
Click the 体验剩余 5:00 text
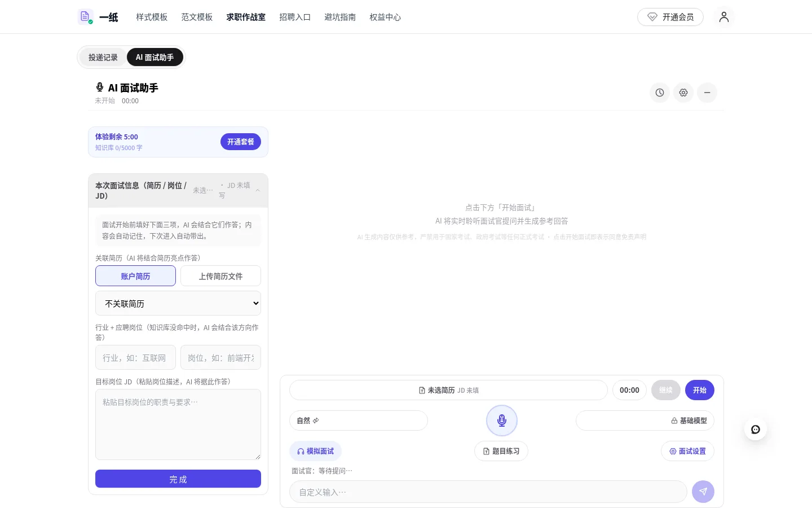117,137
